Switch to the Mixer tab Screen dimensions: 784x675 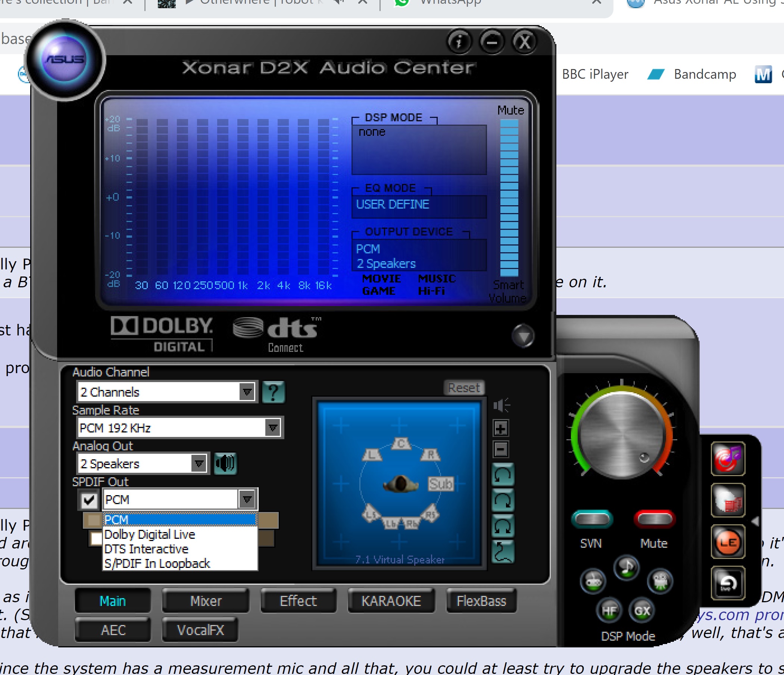tap(206, 601)
